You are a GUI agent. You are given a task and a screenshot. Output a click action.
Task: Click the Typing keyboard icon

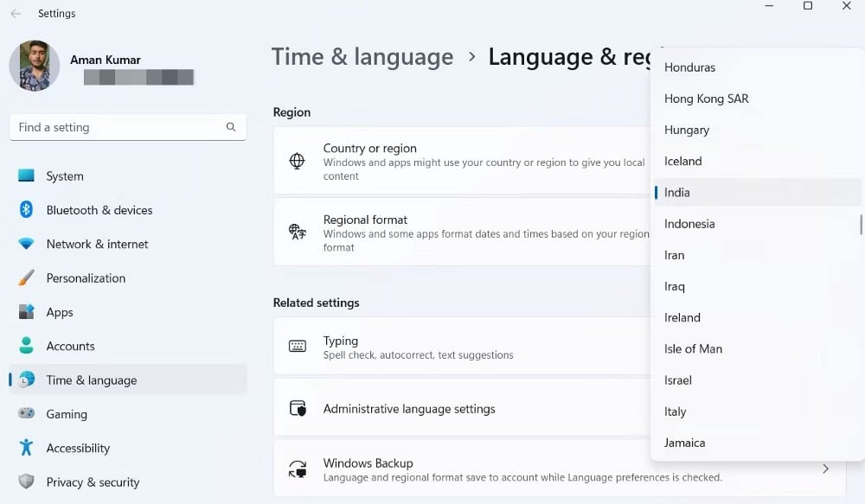click(x=297, y=346)
